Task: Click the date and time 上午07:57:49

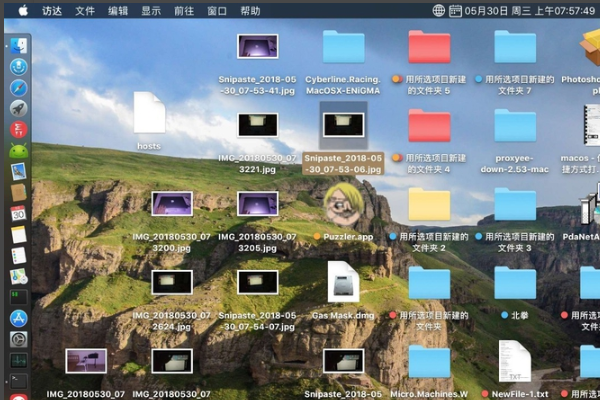Action: [530, 11]
